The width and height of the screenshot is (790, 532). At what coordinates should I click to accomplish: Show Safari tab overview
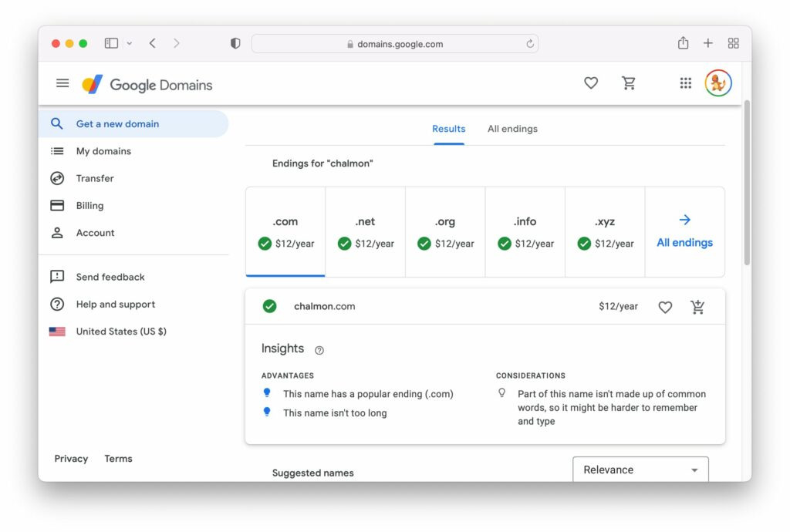click(x=733, y=43)
